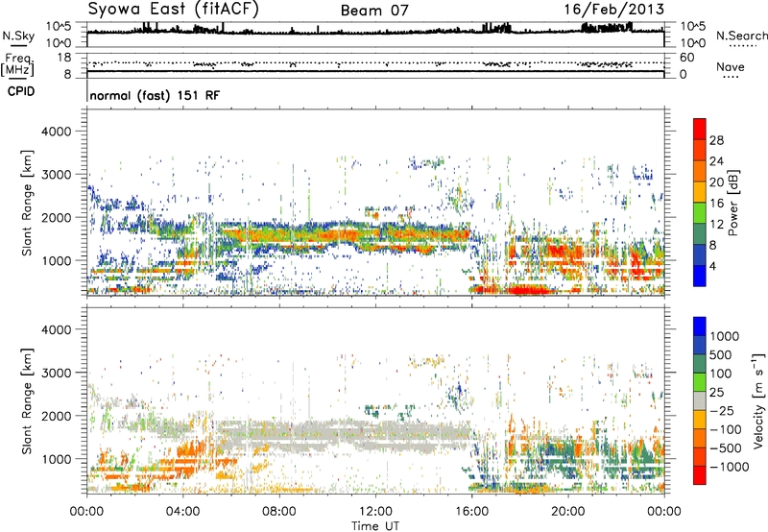The height and width of the screenshot is (532, 768).
Task: Click the frequency and Nave trace plot
Action: pyautogui.click(x=375, y=65)
